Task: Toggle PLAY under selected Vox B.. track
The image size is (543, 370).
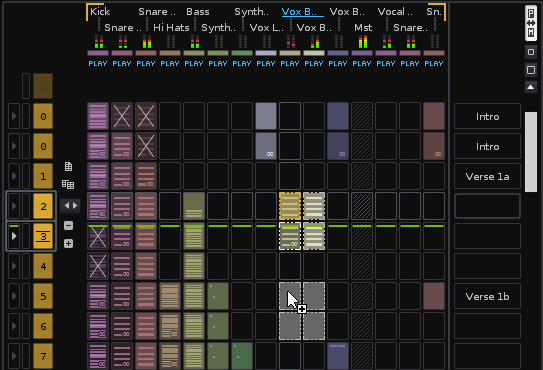Action: point(290,63)
